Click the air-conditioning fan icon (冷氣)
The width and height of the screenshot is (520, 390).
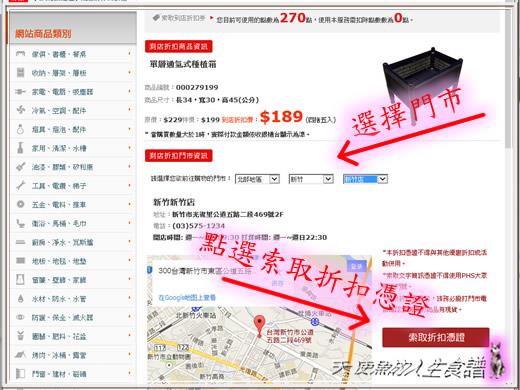click(20, 110)
